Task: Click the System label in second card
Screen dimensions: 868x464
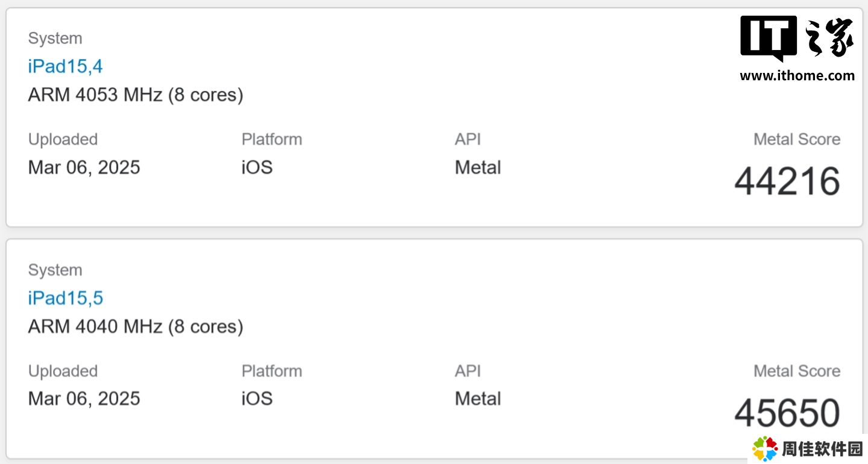Action: point(55,270)
